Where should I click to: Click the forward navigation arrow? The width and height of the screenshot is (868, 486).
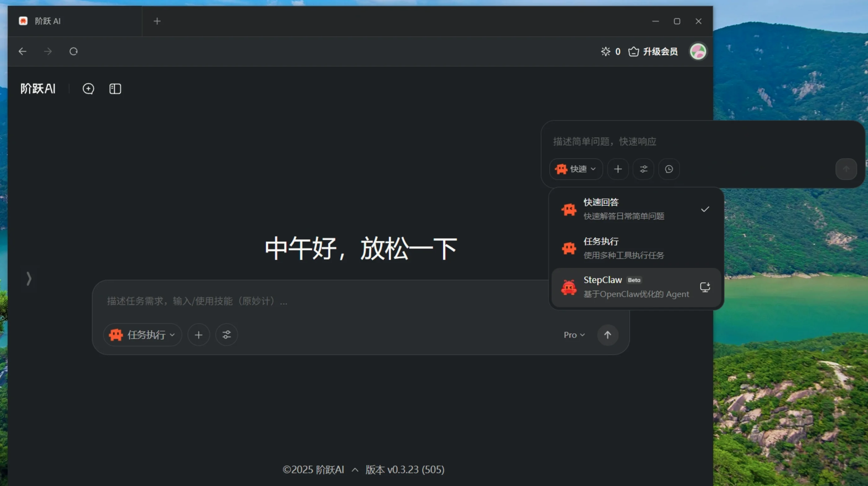coord(48,51)
